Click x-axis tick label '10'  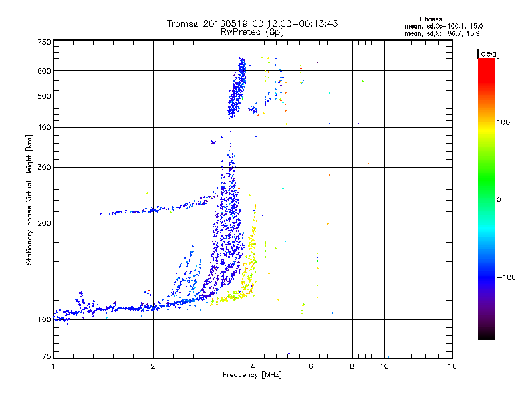pos(384,366)
